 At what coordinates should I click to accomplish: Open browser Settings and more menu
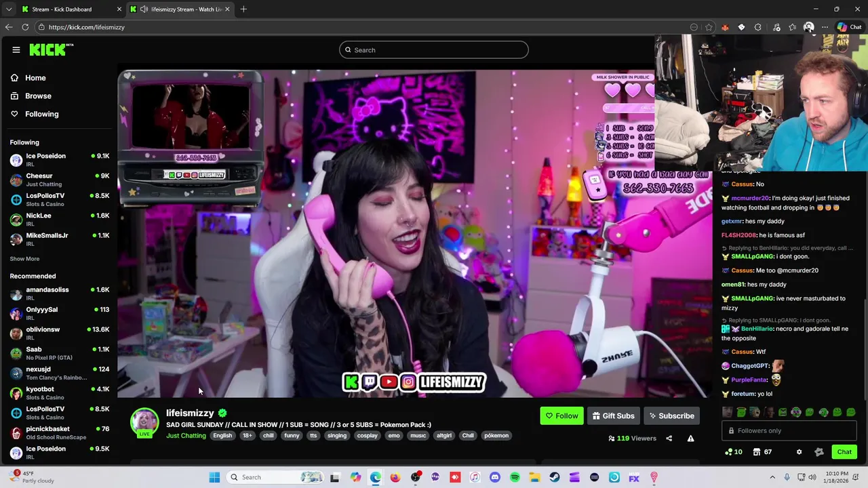825,27
